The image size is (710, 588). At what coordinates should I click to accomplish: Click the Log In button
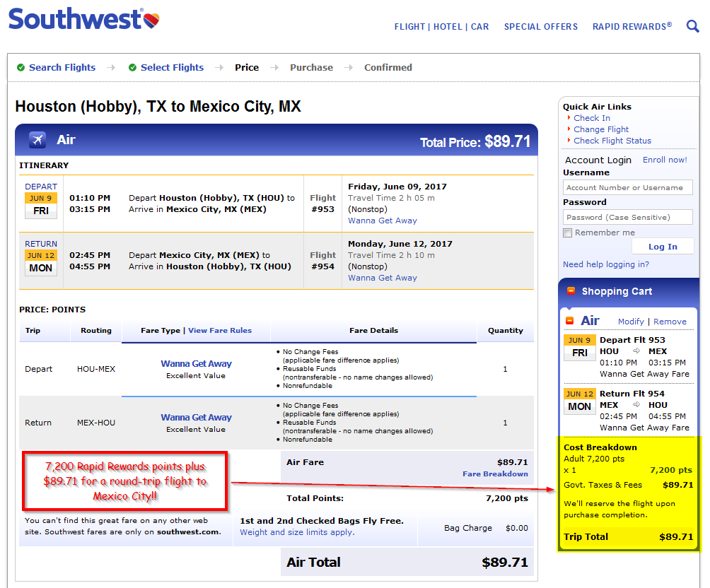click(663, 247)
